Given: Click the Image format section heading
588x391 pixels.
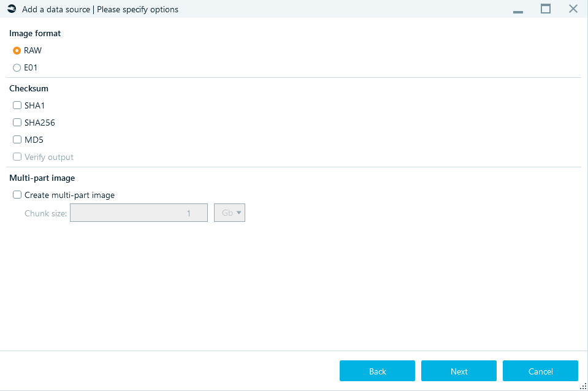Looking at the screenshot, I should [x=35, y=33].
